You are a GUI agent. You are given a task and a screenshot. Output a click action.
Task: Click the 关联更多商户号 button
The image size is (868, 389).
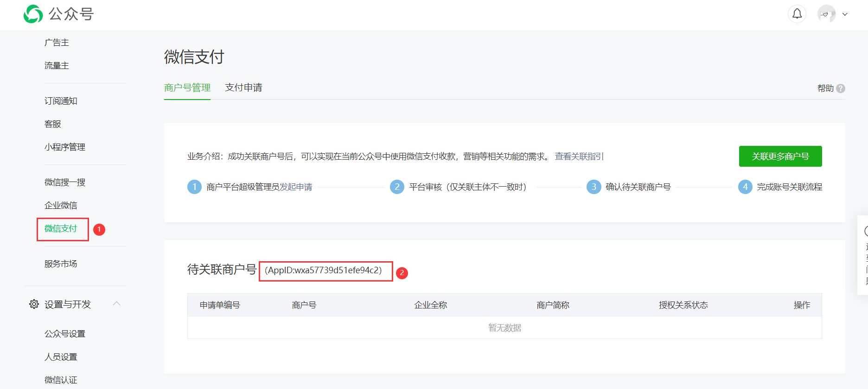[x=780, y=156]
